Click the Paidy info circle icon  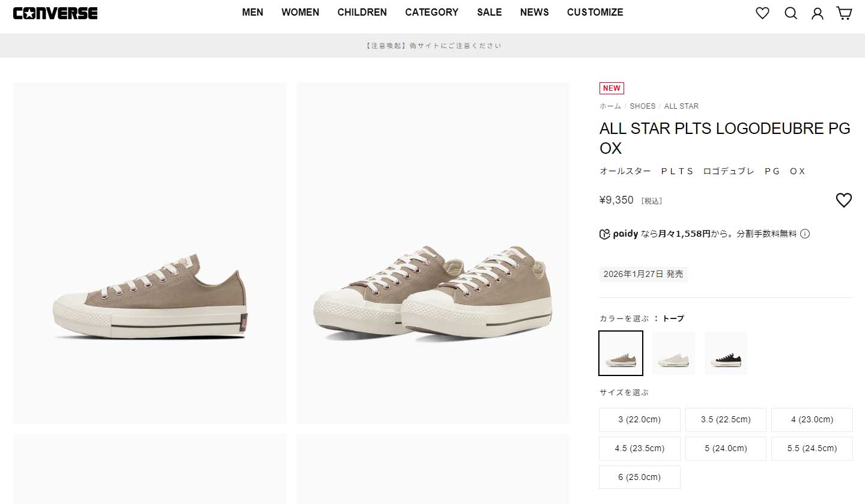tap(805, 234)
